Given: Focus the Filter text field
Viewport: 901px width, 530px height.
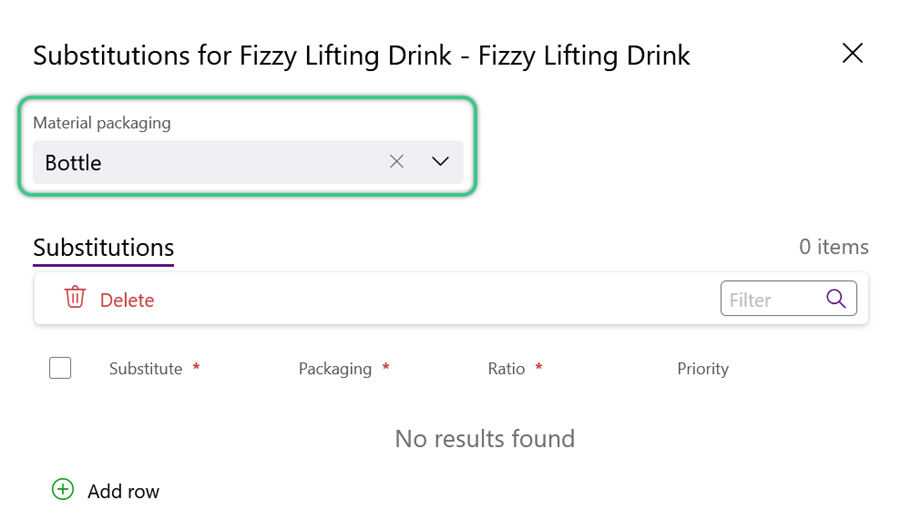Looking at the screenshot, I should coord(773,299).
